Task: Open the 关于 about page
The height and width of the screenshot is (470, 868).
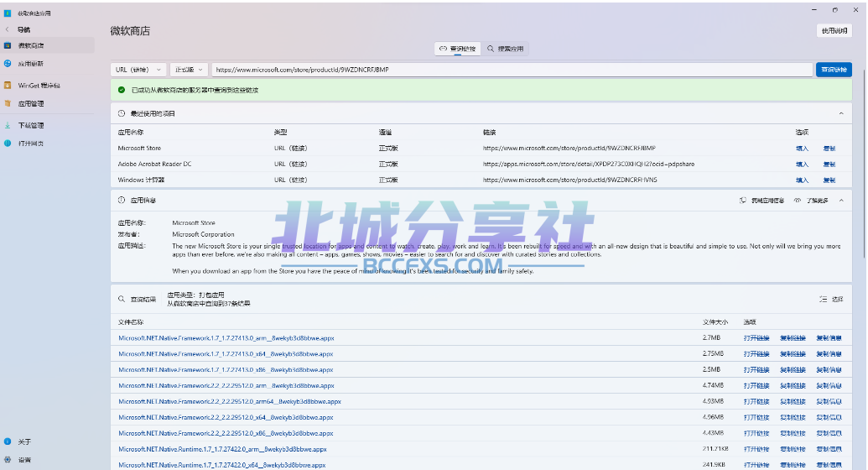Action: point(48,441)
